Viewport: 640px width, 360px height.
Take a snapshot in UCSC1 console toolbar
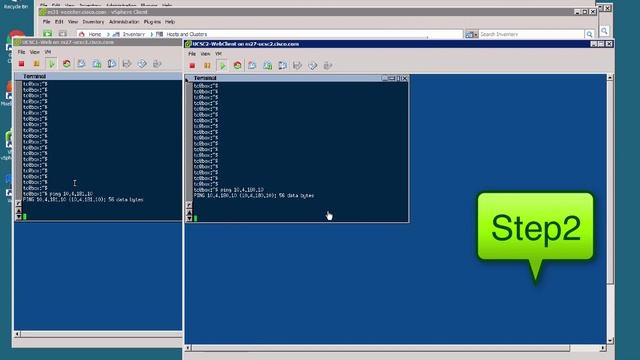[82, 64]
